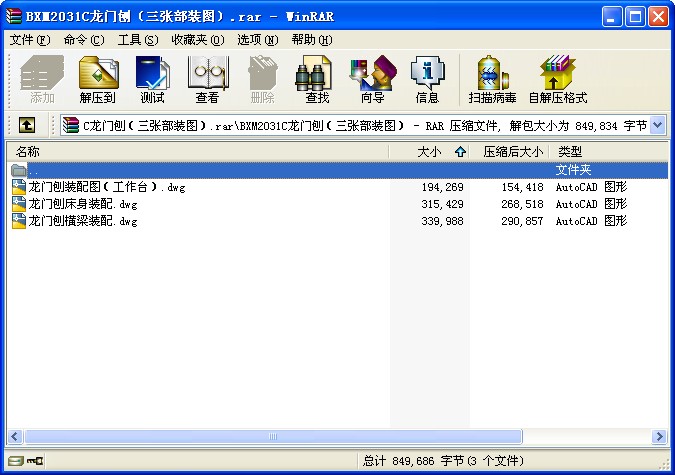This screenshot has width=675, height=475.
Task: Click the 删除 (Delete) toolbar icon
Action: click(x=262, y=79)
